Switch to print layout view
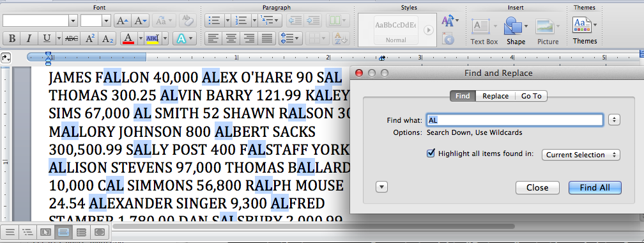The width and height of the screenshot is (644, 243). [x=63, y=232]
